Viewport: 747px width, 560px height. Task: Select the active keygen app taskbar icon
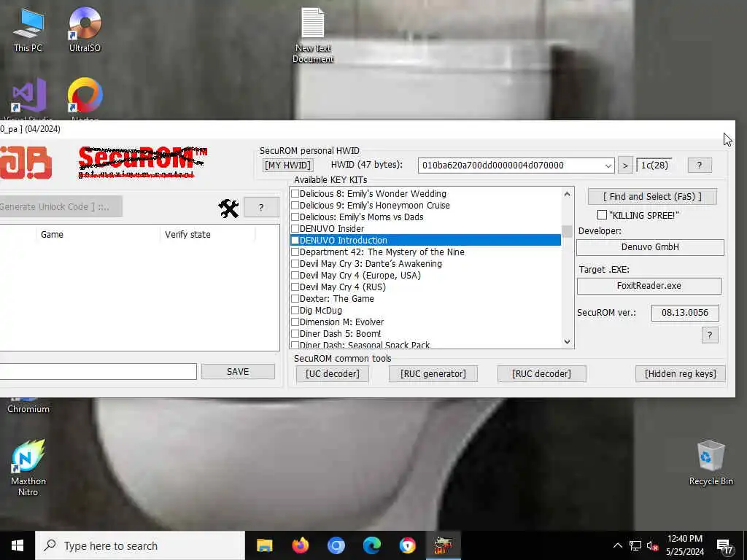point(443,545)
